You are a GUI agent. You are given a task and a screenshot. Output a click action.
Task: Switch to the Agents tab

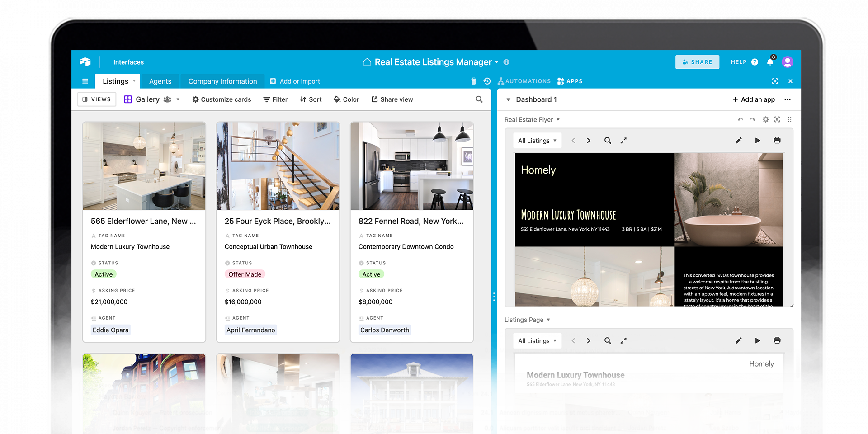[x=160, y=81]
